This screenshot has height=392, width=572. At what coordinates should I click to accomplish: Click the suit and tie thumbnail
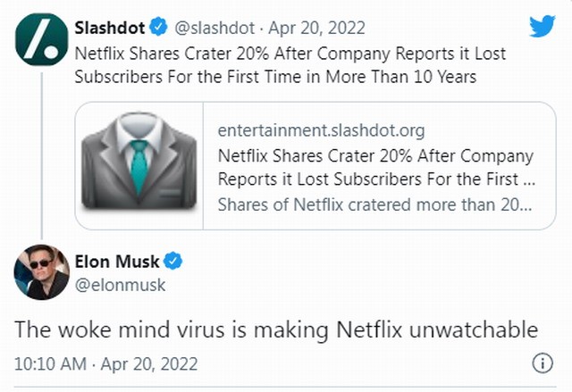pos(139,166)
